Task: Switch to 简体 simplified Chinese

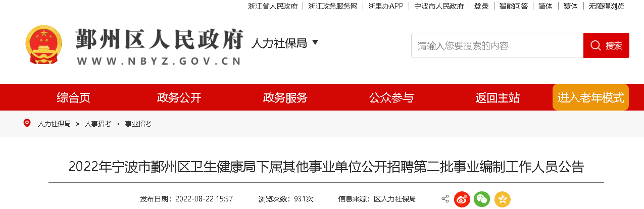Action: [545, 6]
